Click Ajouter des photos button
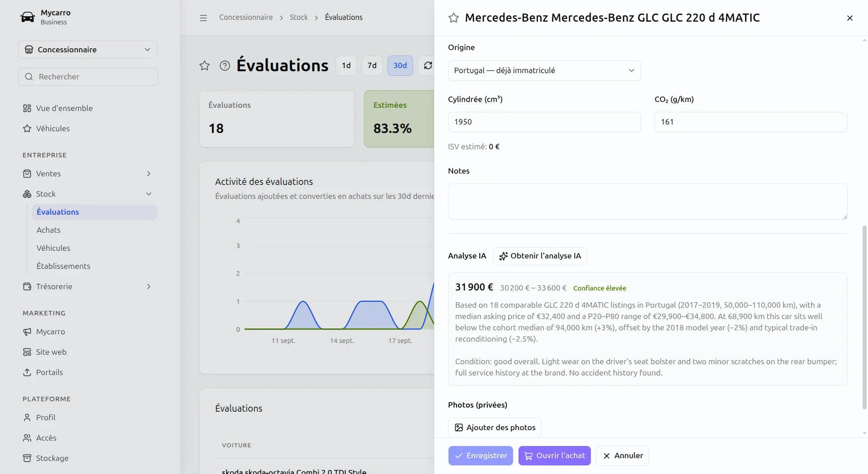This screenshot has width=868, height=474. [x=495, y=427]
